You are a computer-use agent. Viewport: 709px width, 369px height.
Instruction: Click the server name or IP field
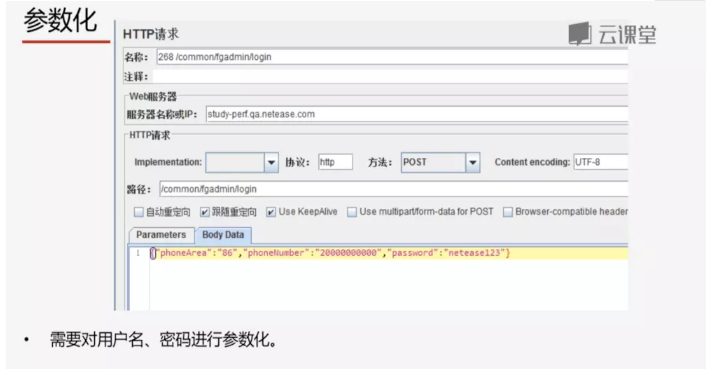[416, 114]
